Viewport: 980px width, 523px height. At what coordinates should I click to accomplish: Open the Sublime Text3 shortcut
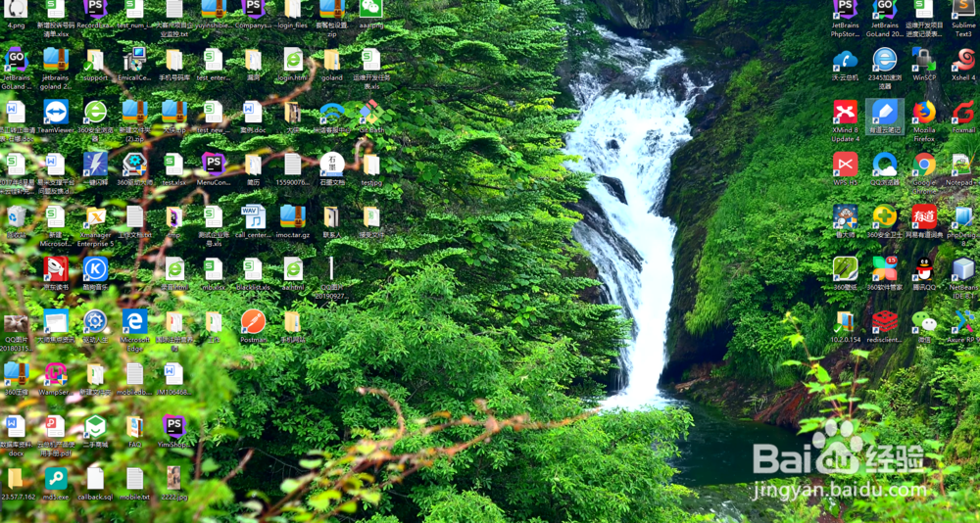click(x=963, y=8)
